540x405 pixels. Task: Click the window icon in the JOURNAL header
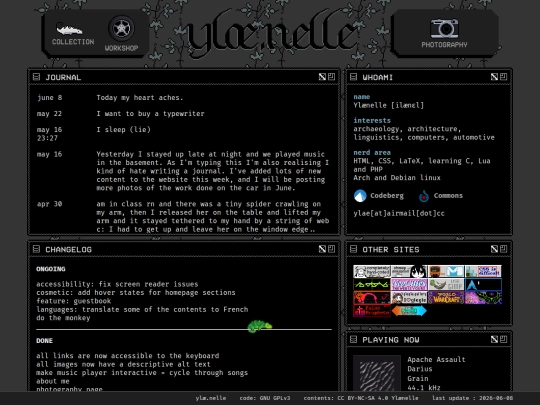pyautogui.click(x=331, y=77)
